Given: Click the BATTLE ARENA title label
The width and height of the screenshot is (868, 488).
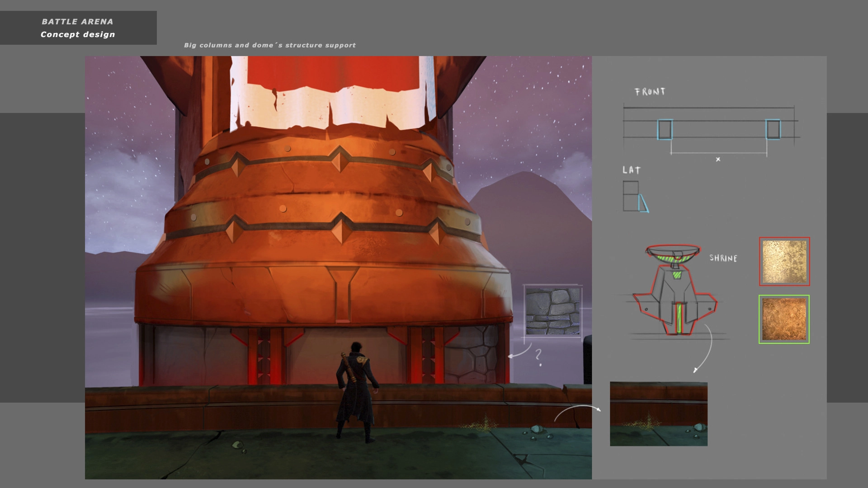Looking at the screenshot, I should point(77,22).
